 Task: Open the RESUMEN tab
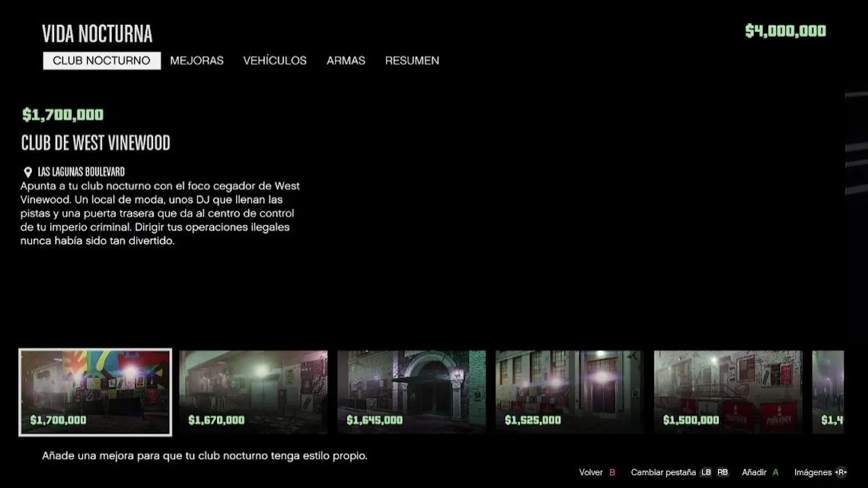click(x=412, y=60)
